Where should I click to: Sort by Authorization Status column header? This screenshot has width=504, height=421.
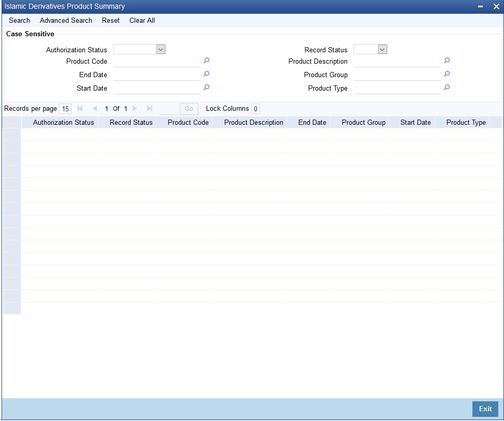64,122
